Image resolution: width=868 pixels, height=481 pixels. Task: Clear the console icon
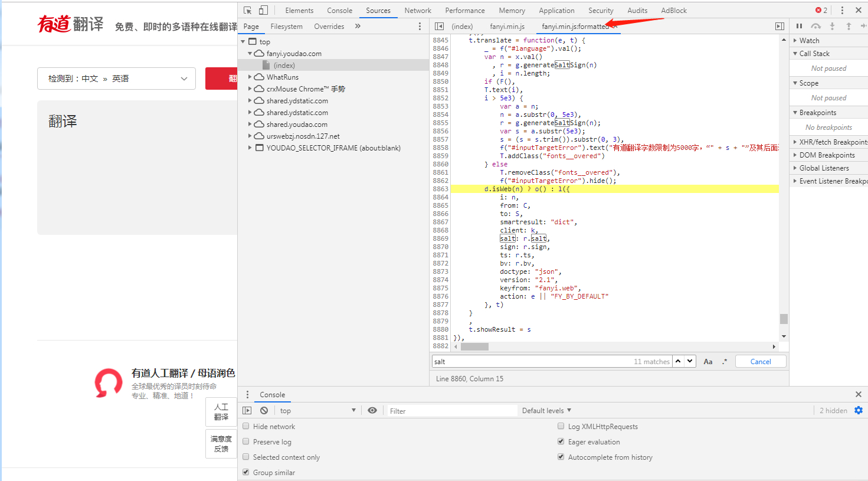click(x=264, y=410)
